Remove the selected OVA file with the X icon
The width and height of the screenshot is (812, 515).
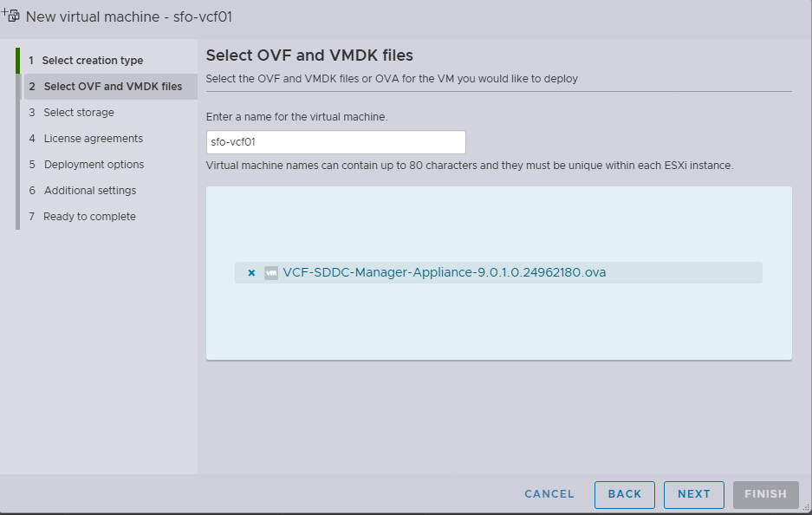point(251,272)
